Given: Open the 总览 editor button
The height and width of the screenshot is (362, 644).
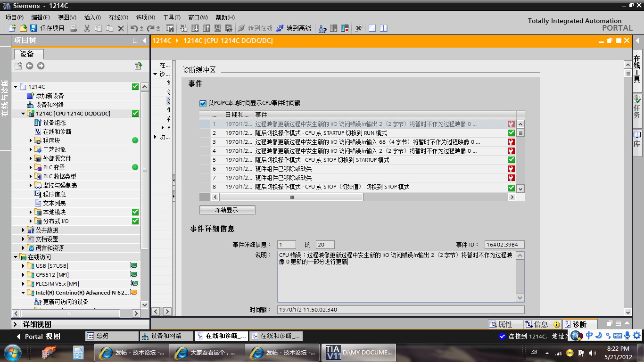Looking at the screenshot, I should (112, 336).
